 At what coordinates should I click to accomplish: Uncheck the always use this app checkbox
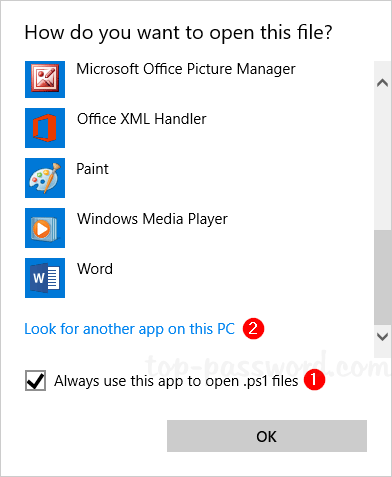pyautogui.click(x=35, y=380)
